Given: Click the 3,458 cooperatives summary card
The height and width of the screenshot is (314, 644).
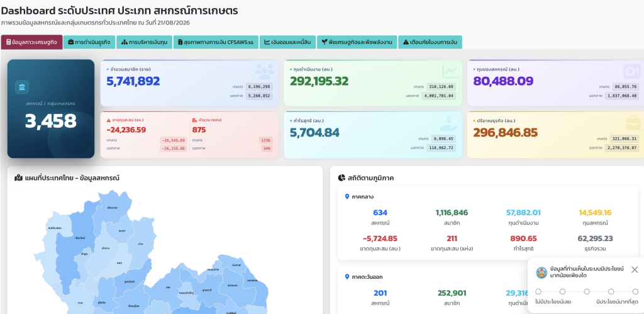Looking at the screenshot, I should pyautogui.click(x=51, y=109).
